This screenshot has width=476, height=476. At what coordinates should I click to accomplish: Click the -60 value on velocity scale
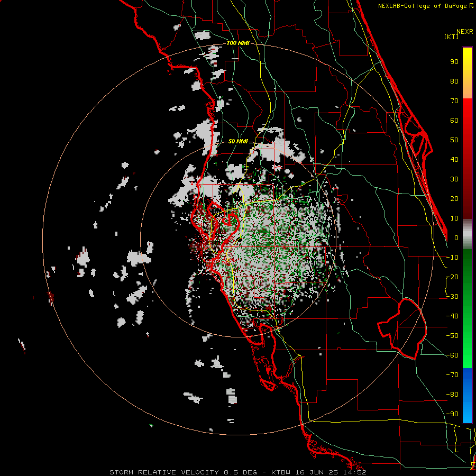452,355
